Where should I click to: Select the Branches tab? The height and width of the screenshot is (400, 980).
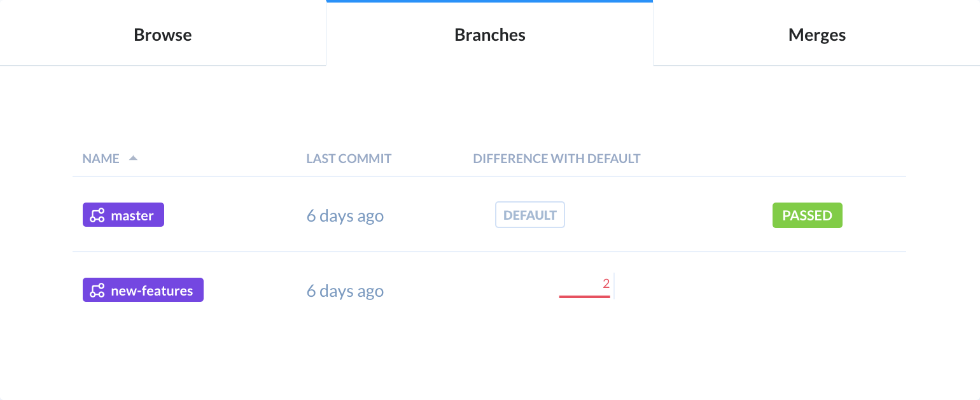pos(490,34)
